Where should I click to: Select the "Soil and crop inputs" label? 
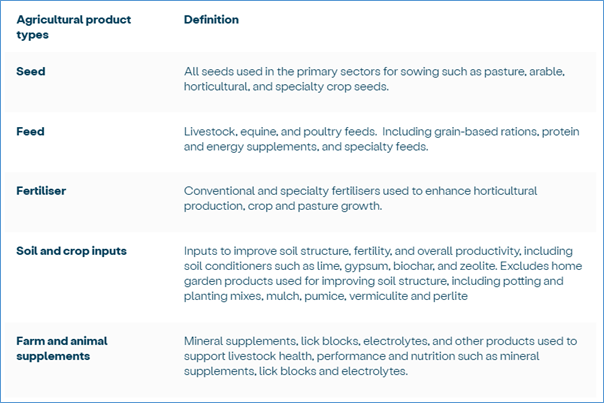click(x=73, y=250)
